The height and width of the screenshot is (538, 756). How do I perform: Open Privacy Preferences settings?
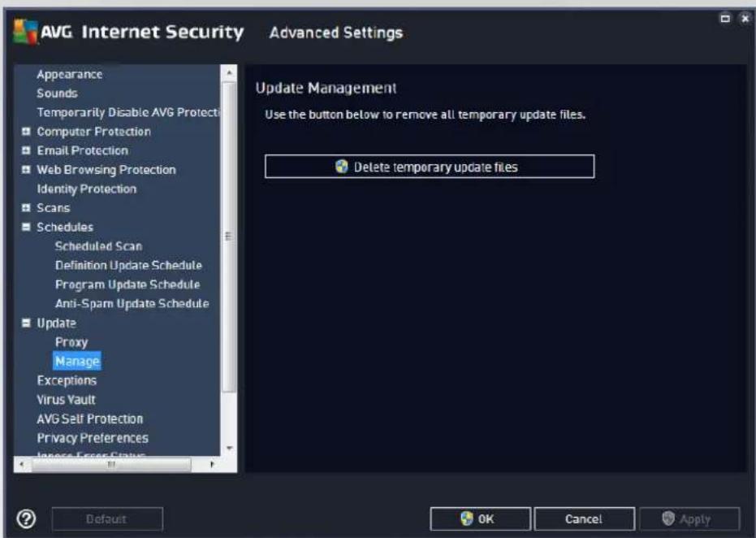[x=93, y=438]
